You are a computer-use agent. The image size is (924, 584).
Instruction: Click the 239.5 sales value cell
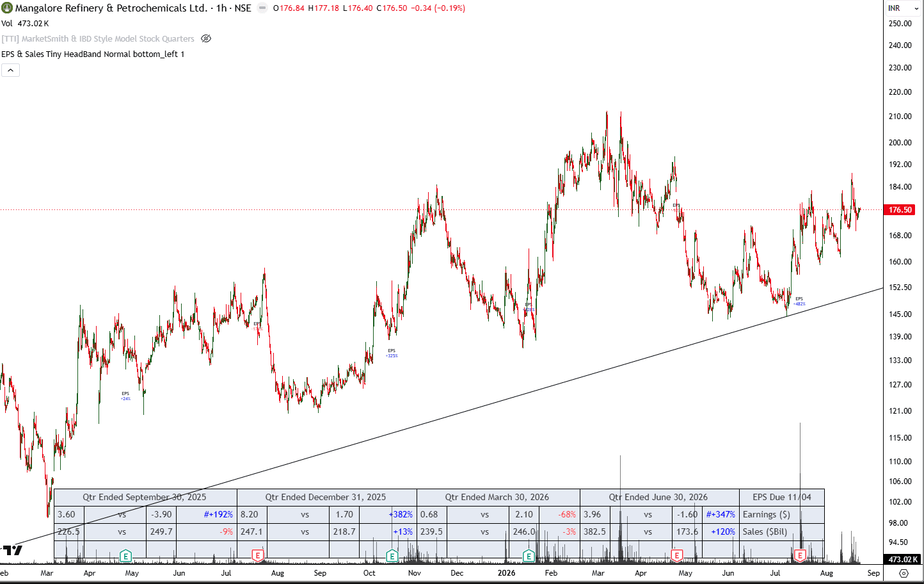click(x=431, y=532)
